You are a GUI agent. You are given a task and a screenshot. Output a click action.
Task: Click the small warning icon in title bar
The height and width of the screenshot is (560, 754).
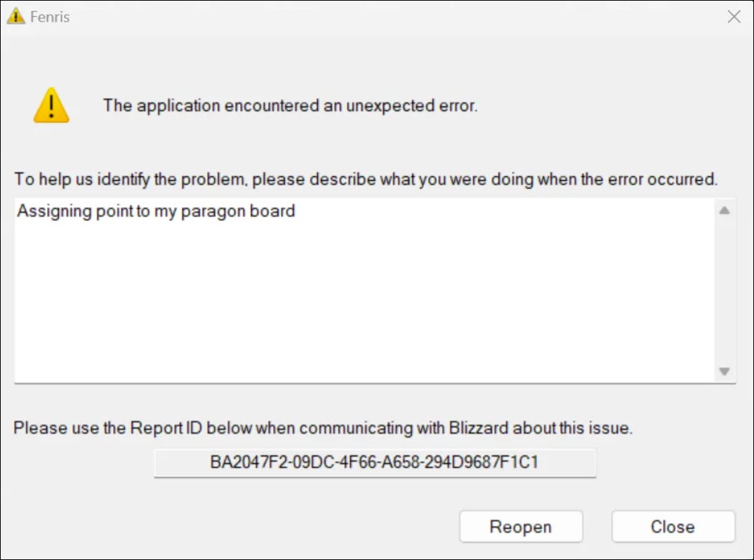coord(15,17)
